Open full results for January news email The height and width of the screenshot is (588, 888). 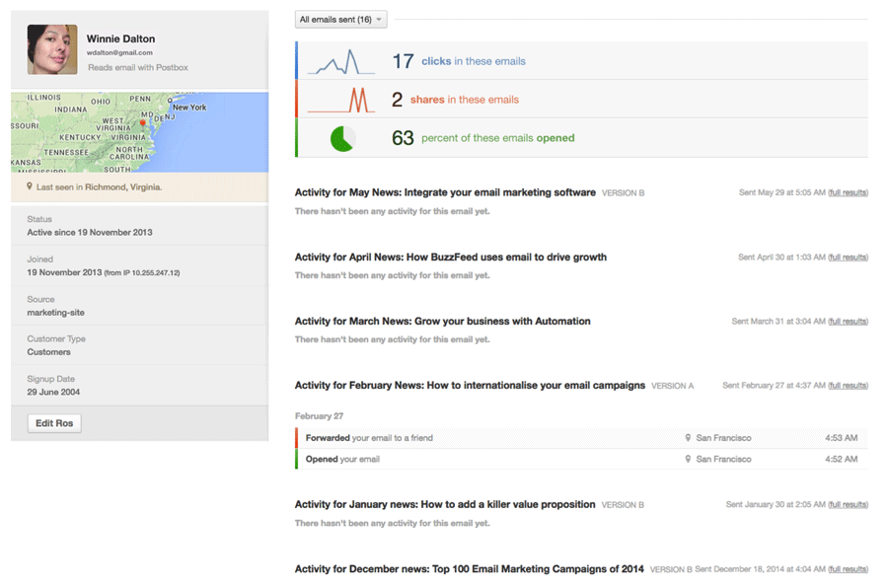pos(848,505)
